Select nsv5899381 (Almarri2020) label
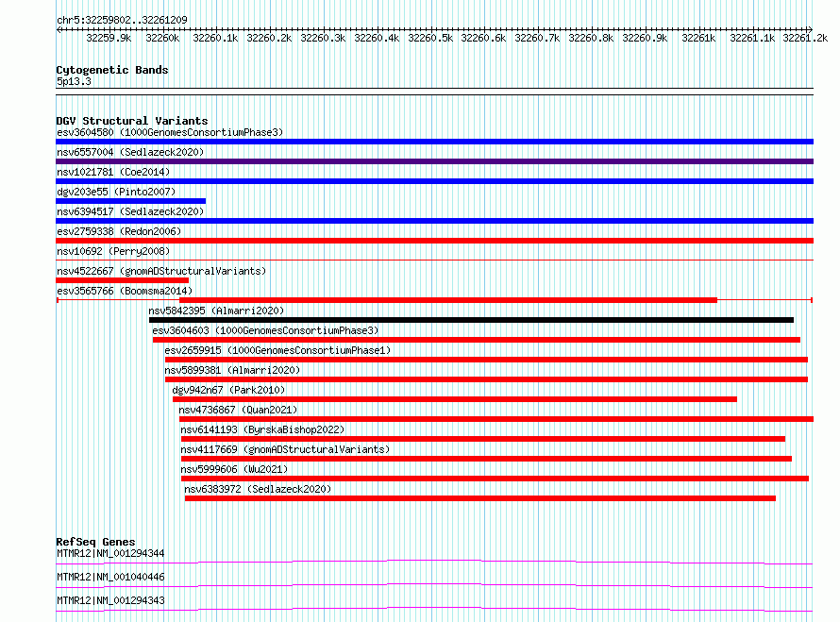This screenshot has height=622, width=840. point(232,370)
